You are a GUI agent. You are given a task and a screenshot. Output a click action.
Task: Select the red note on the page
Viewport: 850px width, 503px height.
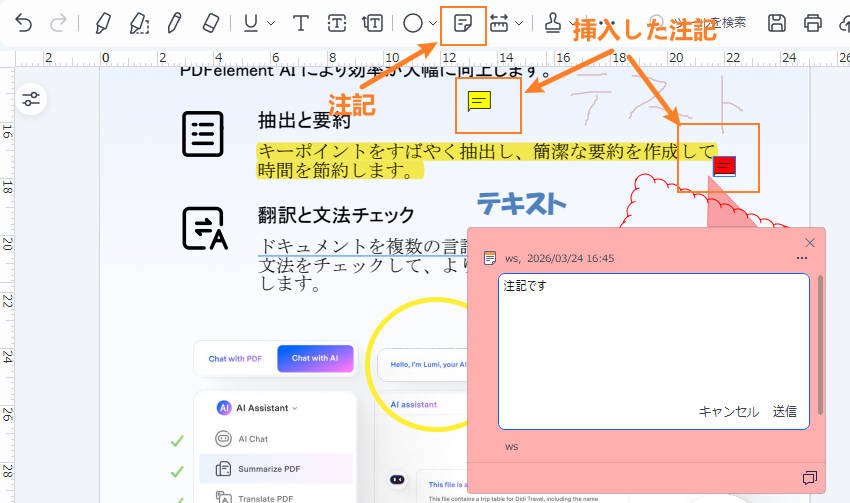(x=724, y=166)
